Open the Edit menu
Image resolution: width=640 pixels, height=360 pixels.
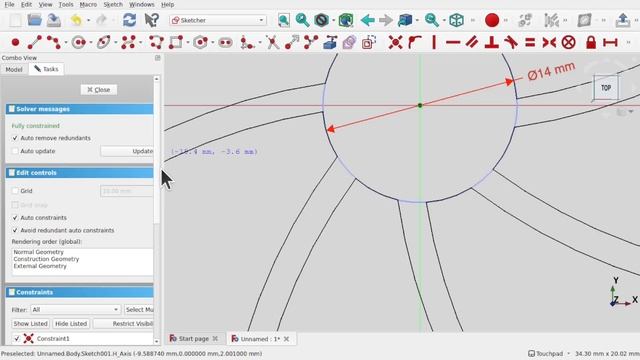coord(26,4)
